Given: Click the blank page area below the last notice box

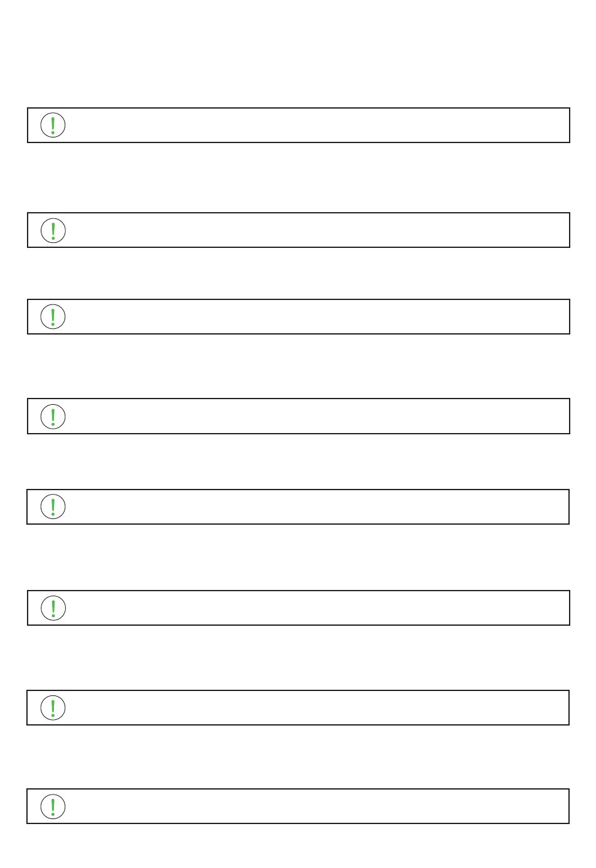Looking at the screenshot, I should 298,846.
